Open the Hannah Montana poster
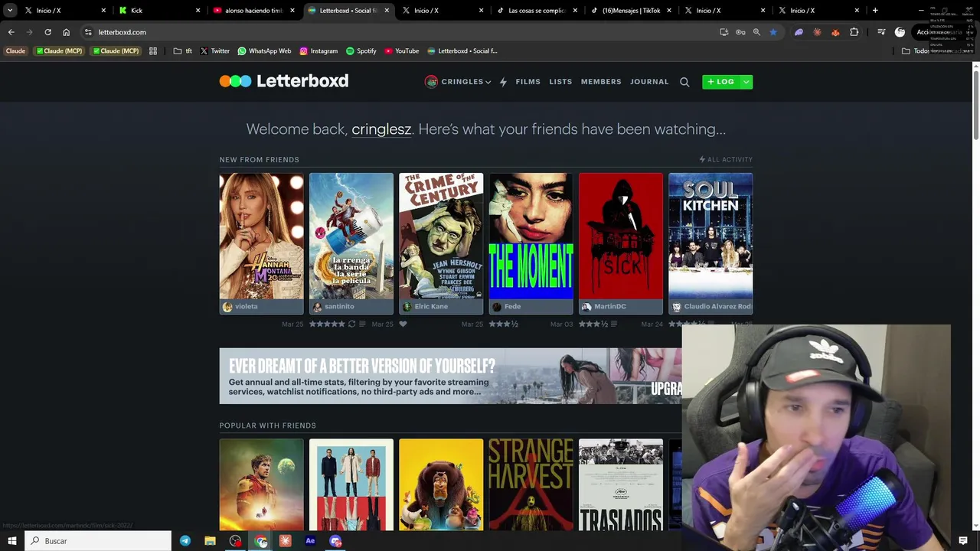Viewport: 980px width, 551px height. click(261, 236)
